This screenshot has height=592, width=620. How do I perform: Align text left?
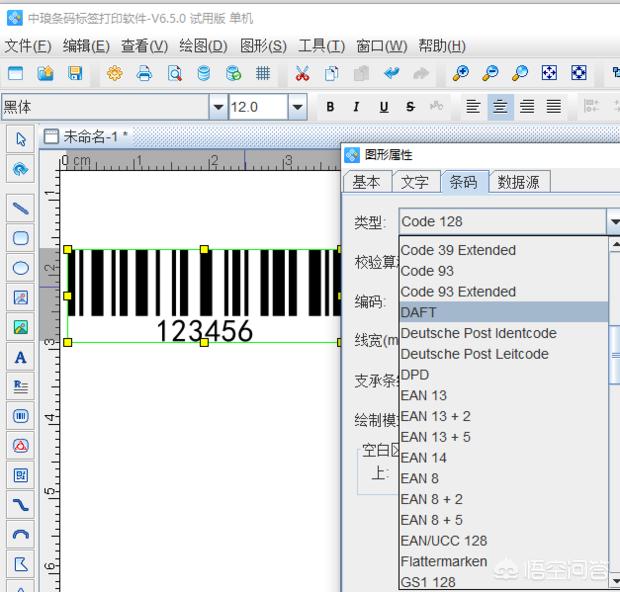pos(473,107)
